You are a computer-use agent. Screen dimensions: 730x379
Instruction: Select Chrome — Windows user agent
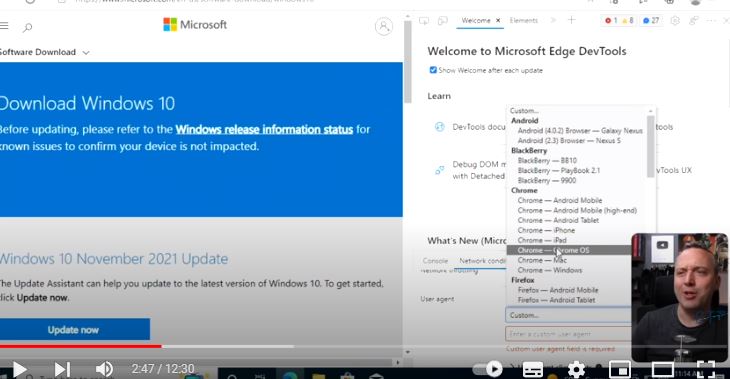tap(550, 270)
